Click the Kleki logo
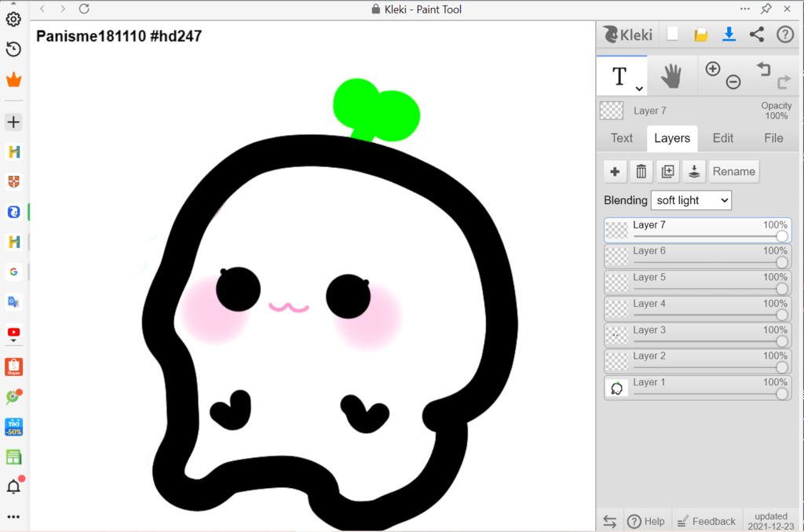 pos(627,35)
